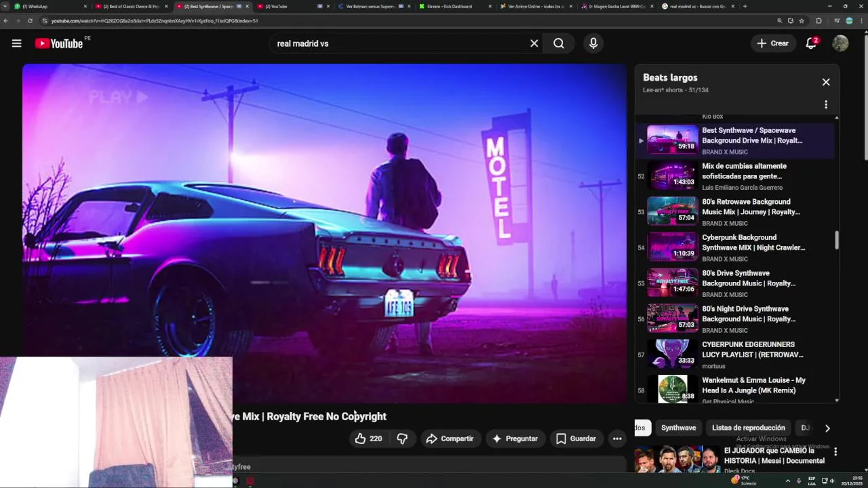Bookmark this page with the star icon
The image size is (868, 488).
(802, 21)
